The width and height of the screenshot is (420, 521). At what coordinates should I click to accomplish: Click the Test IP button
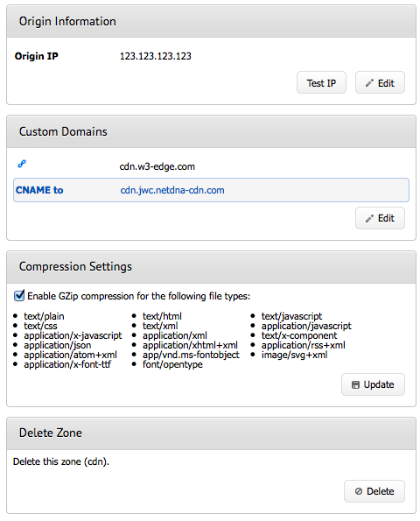pos(321,82)
